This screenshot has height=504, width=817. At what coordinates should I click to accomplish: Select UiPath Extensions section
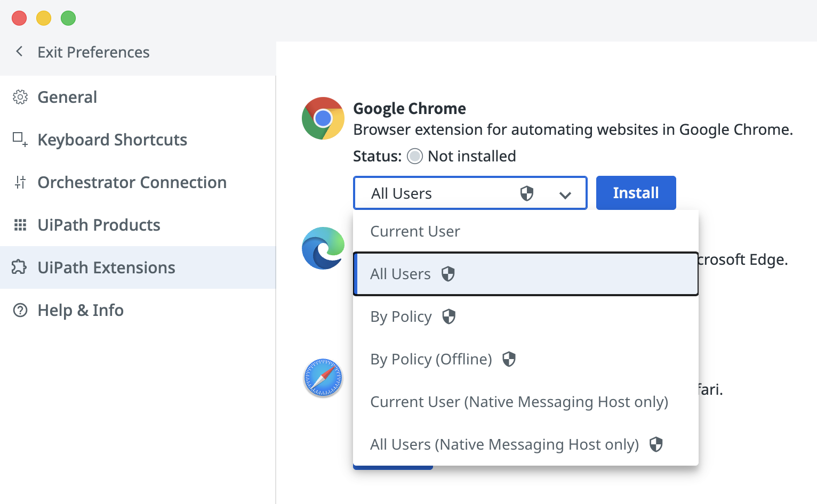[x=138, y=267]
